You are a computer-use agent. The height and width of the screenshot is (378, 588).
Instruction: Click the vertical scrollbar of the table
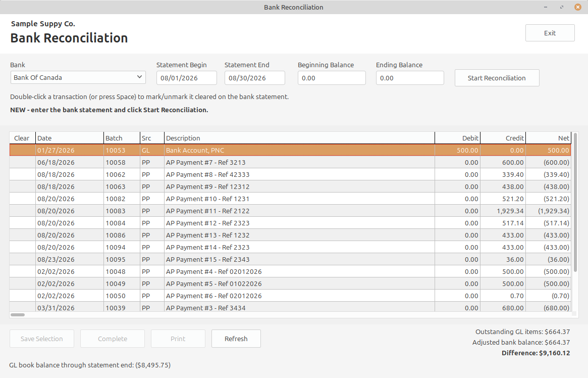(x=575, y=203)
